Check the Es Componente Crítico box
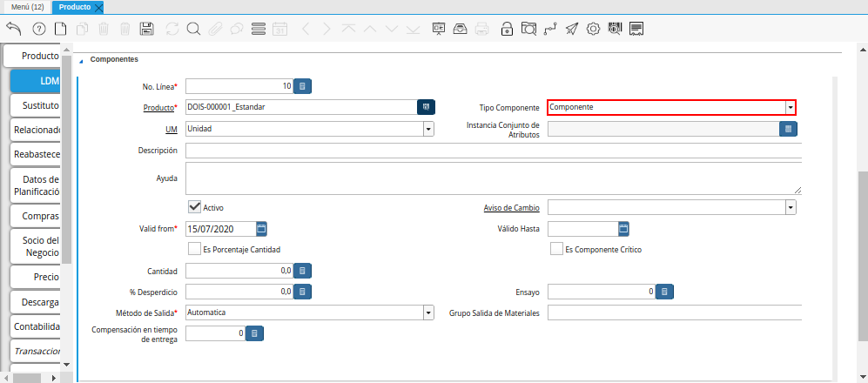868x383 pixels. coord(556,249)
